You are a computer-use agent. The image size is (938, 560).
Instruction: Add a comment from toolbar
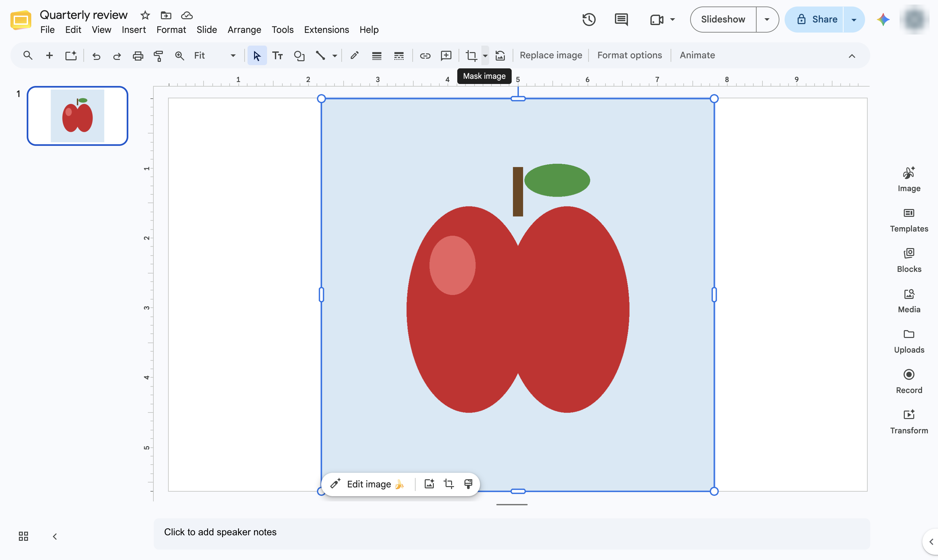[x=446, y=55]
